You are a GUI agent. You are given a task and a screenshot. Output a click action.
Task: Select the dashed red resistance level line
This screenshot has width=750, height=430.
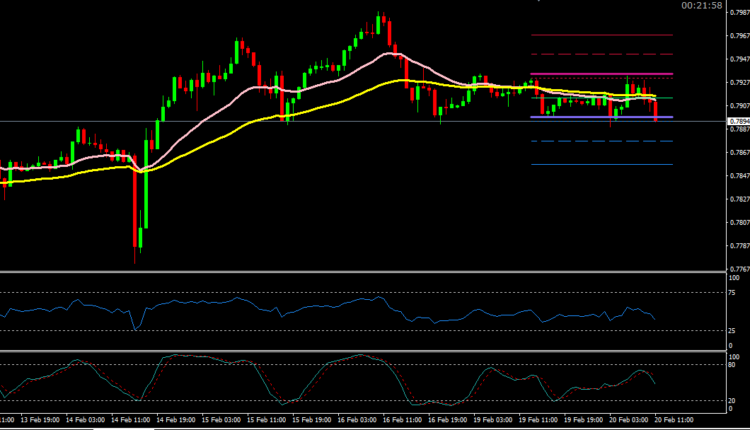(600, 54)
